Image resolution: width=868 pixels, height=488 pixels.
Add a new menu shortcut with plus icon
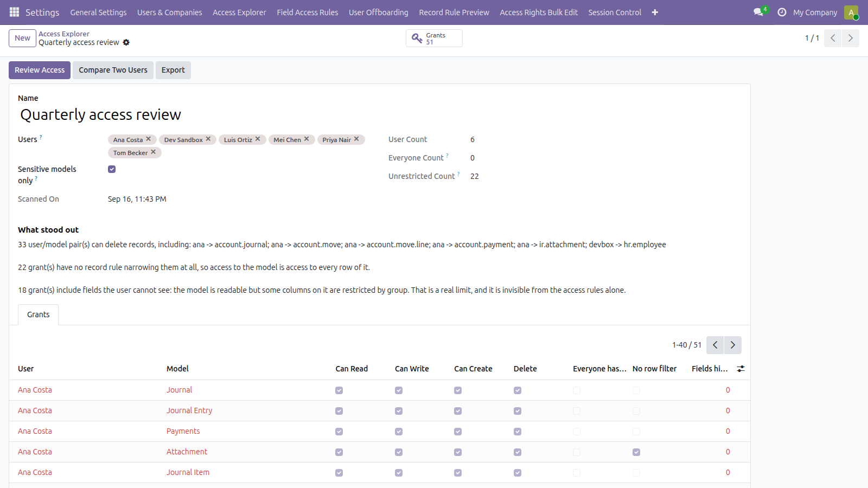pos(655,12)
